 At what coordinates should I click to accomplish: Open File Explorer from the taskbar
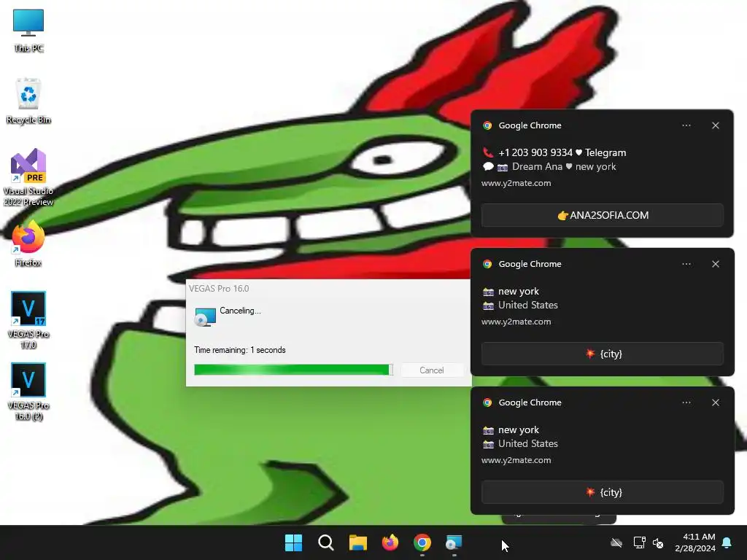coord(357,542)
